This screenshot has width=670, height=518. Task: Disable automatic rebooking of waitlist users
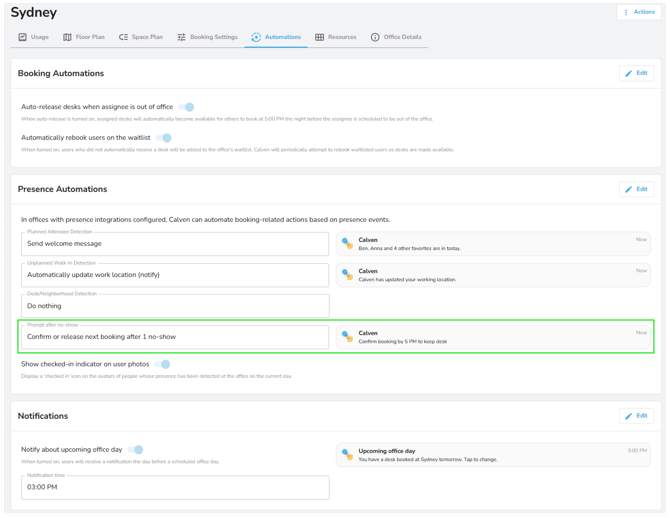click(x=164, y=138)
